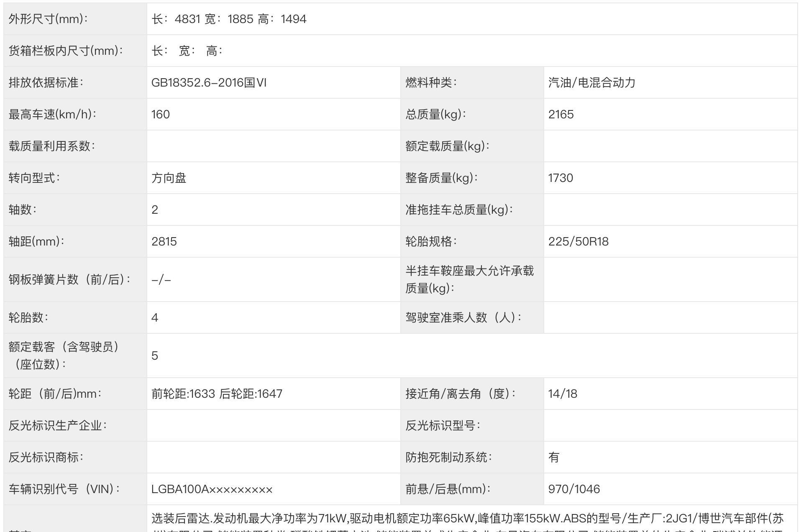Click the 排放依据标准 label
Viewport: 809px width, 532px height.
pos(46,83)
